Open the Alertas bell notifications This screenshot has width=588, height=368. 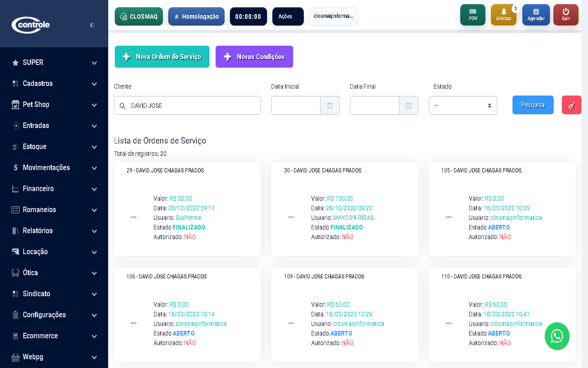point(503,15)
